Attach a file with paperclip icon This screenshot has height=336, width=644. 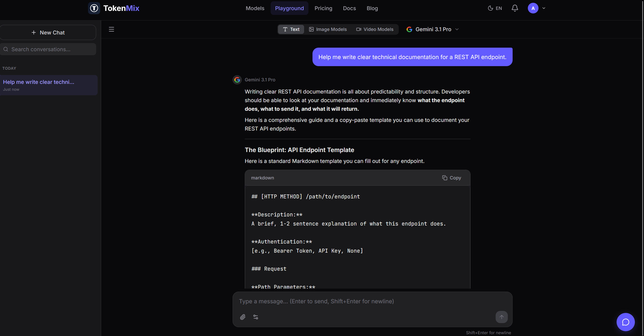[243, 317]
